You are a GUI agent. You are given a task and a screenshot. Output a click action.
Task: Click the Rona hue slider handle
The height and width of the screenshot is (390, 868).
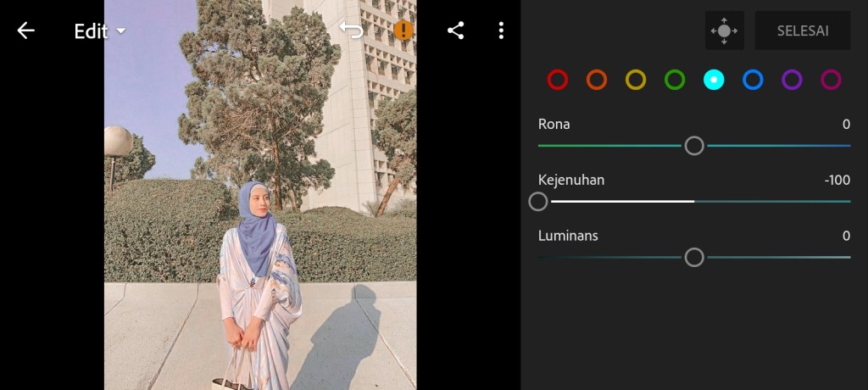click(694, 146)
